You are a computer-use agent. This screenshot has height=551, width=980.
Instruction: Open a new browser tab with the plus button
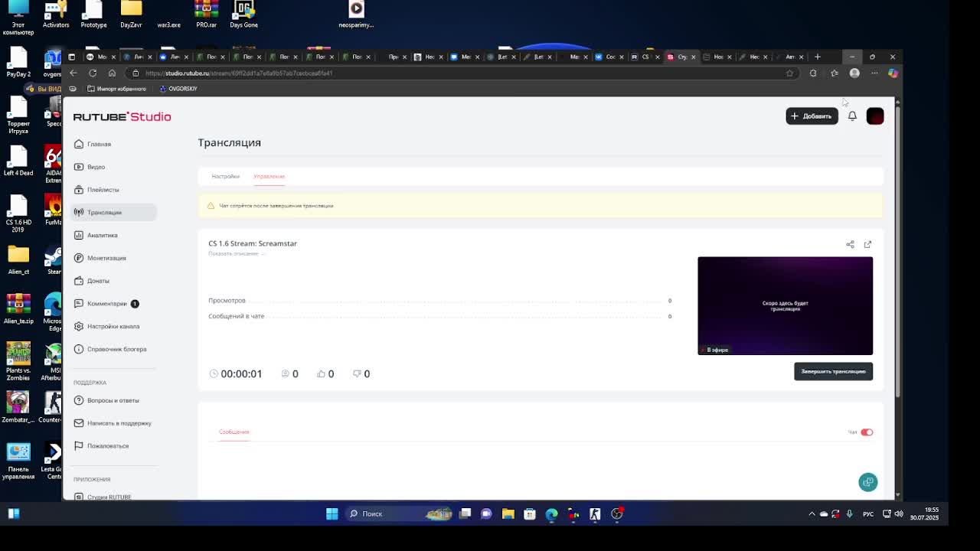817,57
